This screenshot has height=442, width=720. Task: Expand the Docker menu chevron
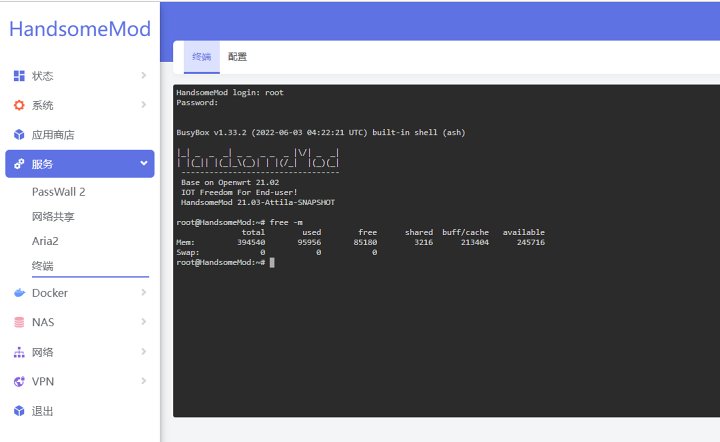pyautogui.click(x=144, y=292)
